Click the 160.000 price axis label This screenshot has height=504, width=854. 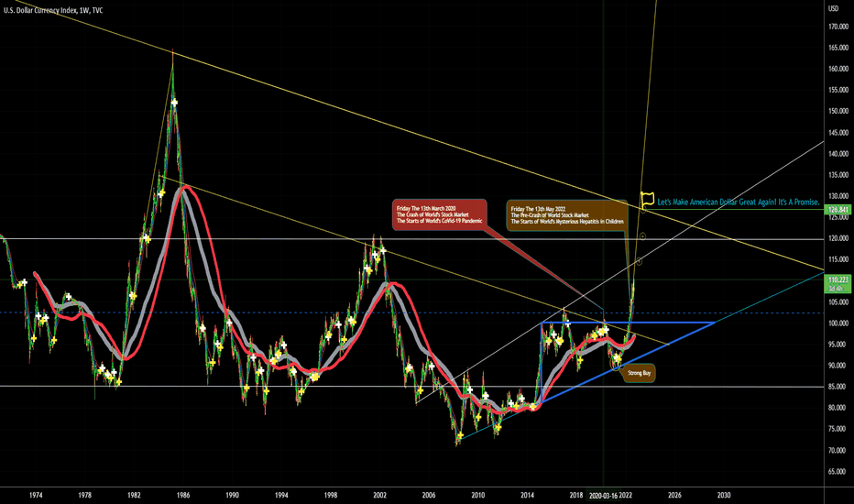(838, 69)
